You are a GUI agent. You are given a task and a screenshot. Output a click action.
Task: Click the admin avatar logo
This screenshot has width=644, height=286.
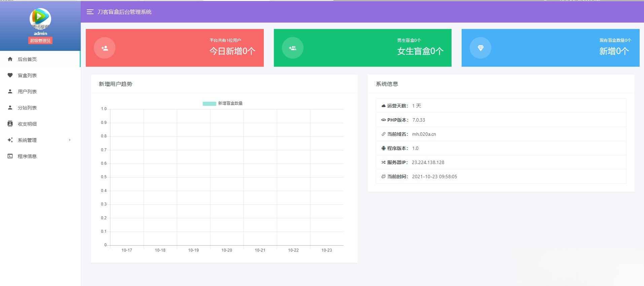40,19
